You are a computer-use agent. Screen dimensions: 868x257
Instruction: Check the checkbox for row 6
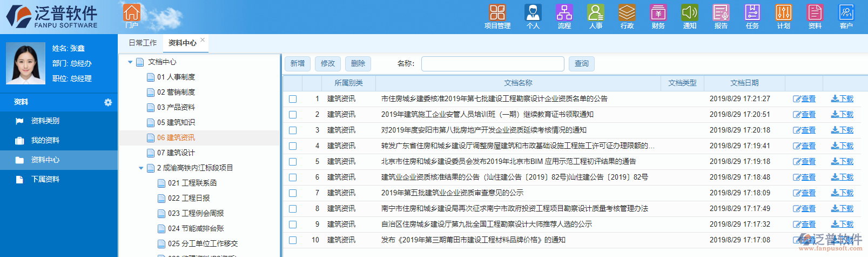click(x=293, y=177)
